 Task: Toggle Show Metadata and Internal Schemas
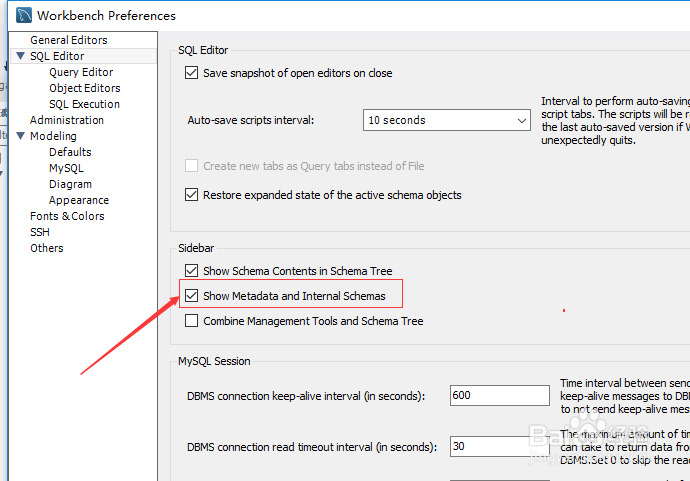191,295
